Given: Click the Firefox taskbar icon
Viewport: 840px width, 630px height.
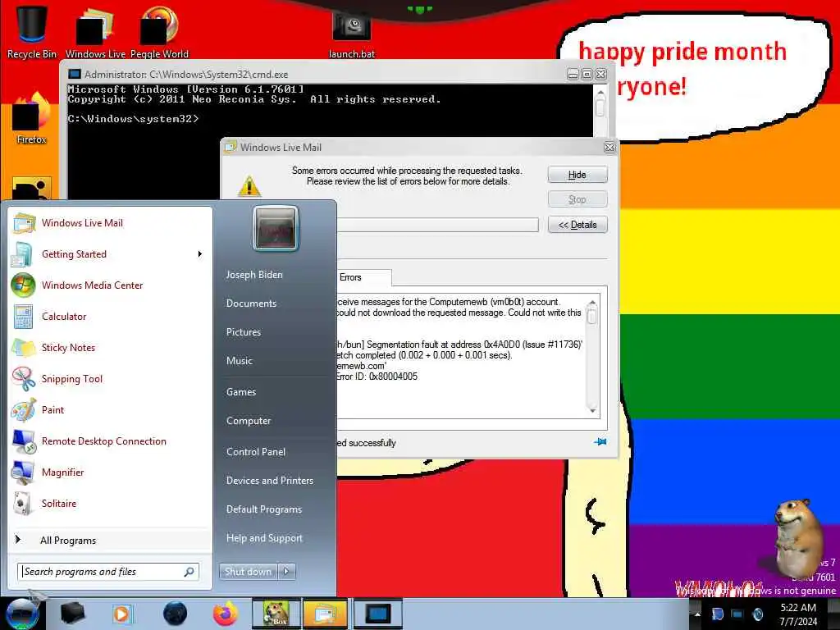Looking at the screenshot, I should [x=225, y=614].
